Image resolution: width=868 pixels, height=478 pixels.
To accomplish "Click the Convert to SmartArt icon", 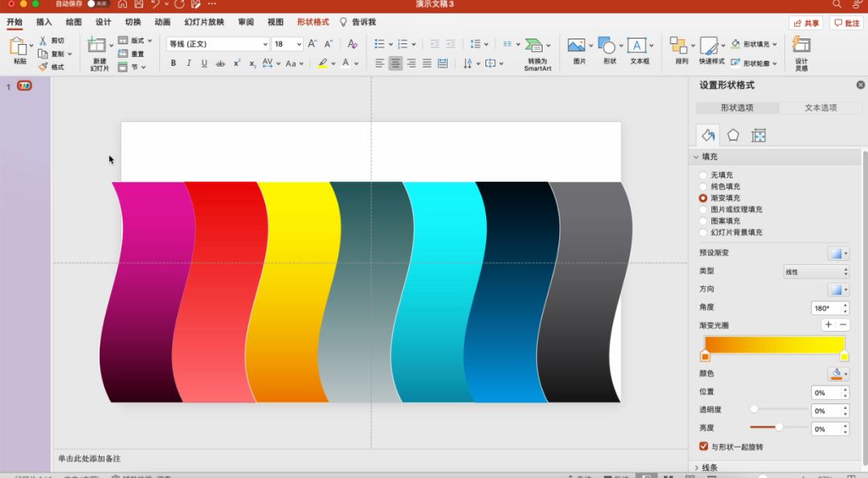I will [x=535, y=47].
